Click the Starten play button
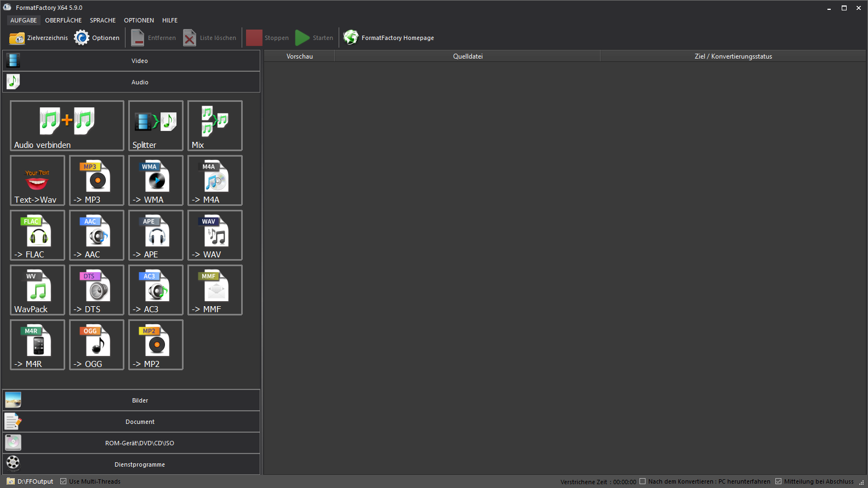 click(315, 38)
